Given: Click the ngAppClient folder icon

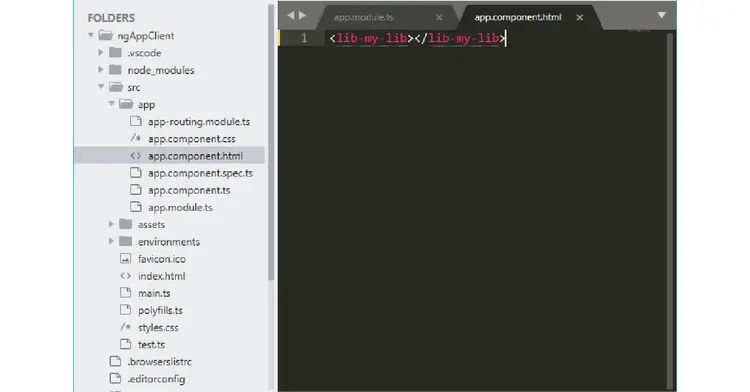Looking at the screenshot, I should (105, 35).
